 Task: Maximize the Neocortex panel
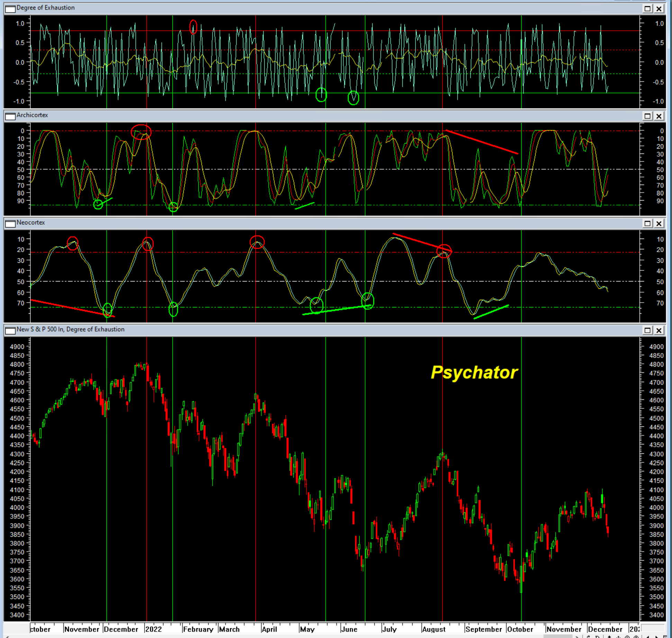pos(647,223)
